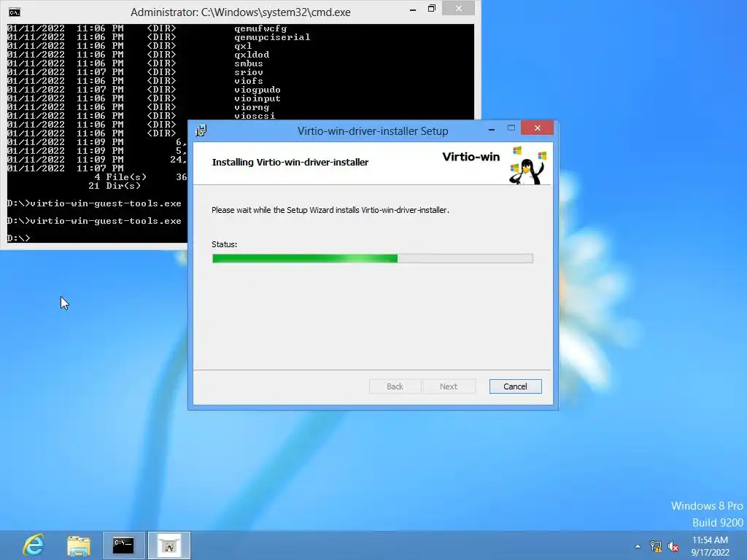The width and height of the screenshot is (747, 560).
Task: Click the installer progress bar under Status
Action: click(372, 258)
